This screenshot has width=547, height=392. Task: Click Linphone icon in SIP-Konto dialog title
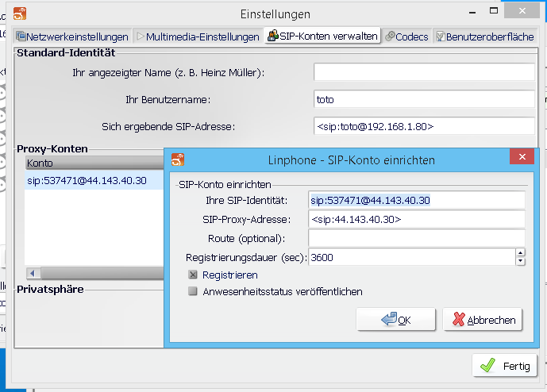pyautogui.click(x=178, y=159)
